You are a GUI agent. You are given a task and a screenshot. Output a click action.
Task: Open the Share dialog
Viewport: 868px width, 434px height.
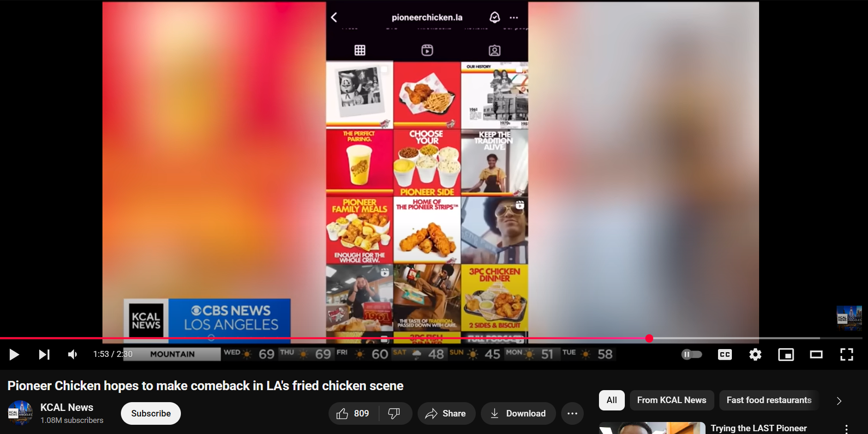(x=446, y=414)
